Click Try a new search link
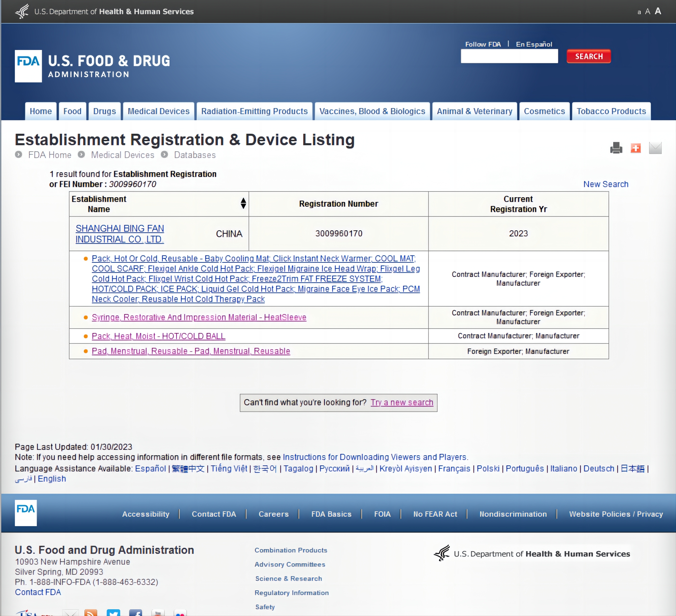 point(401,403)
